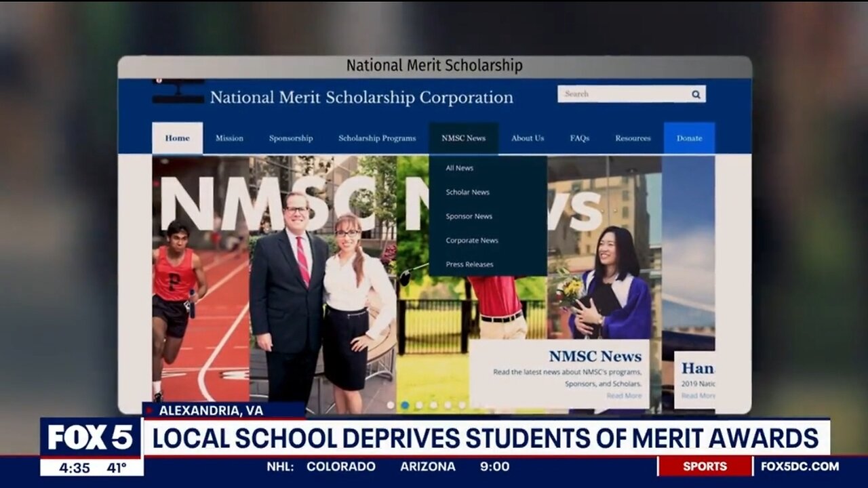Click the ARIZONA team name in ticker
The image size is (868, 488).
click(428, 466)
